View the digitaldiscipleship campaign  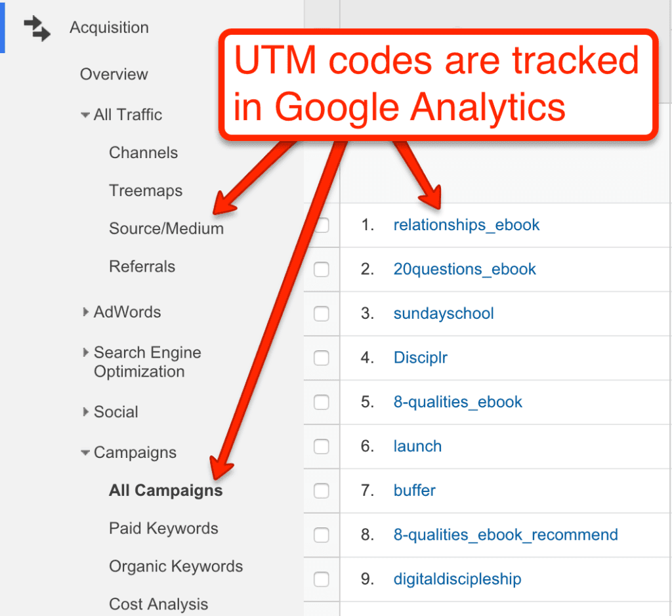pyautogui.click(x=457, y=579)
